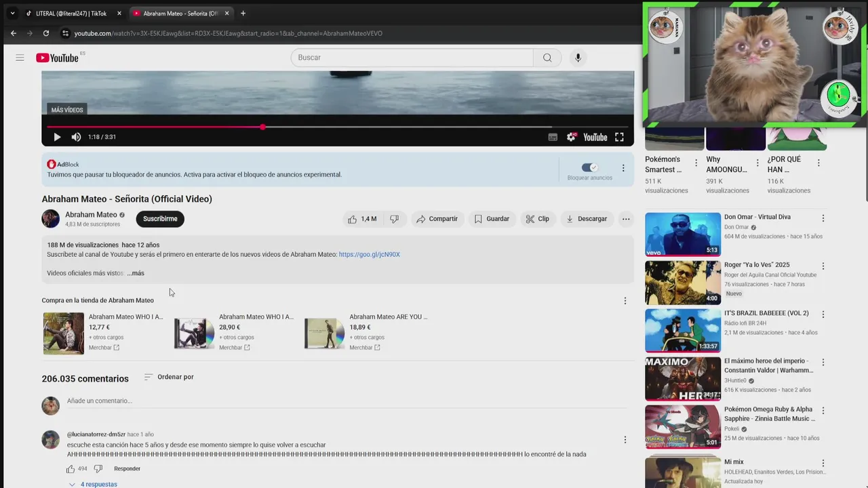Open the YouTube hamburger guide menu

click(20, 58)
